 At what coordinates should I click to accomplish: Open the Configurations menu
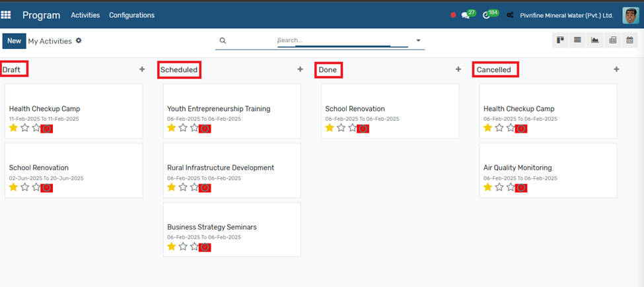(x=132, y=15)
